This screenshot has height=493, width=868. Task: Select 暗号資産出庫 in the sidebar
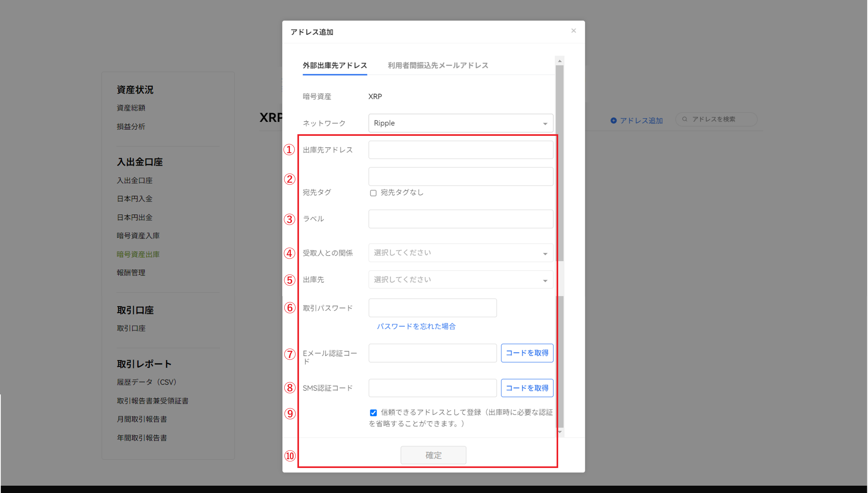point(138,254)
